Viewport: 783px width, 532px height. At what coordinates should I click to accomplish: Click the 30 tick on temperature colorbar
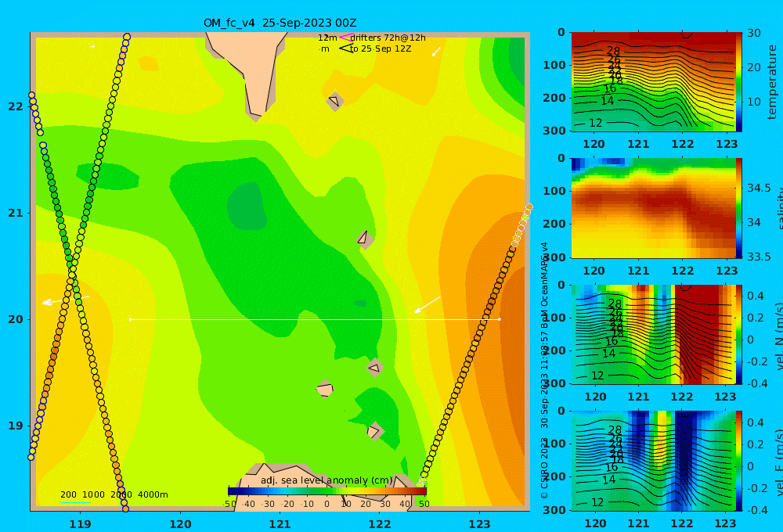pyautogui.click(x=754, y=33)
